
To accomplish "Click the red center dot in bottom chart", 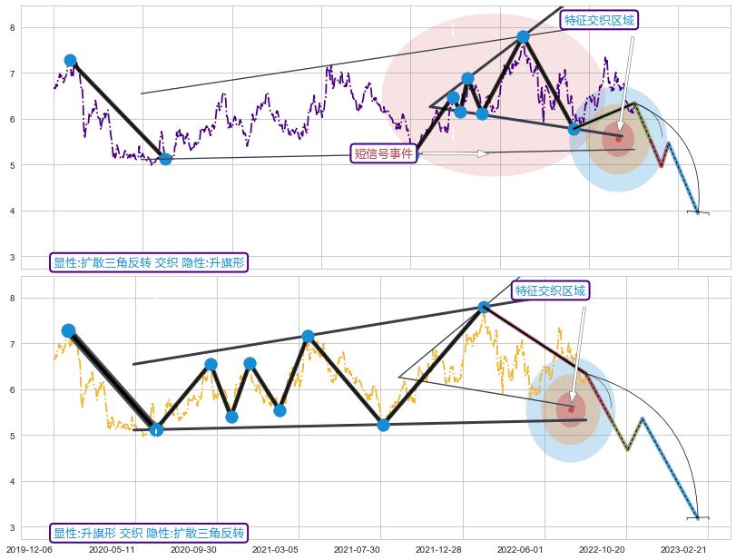I will coord(571,409).
